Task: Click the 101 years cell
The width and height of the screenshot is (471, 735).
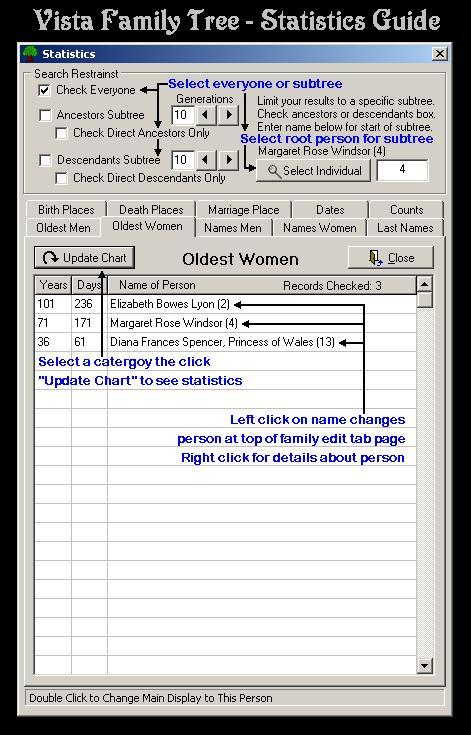Action: (53, 304)
